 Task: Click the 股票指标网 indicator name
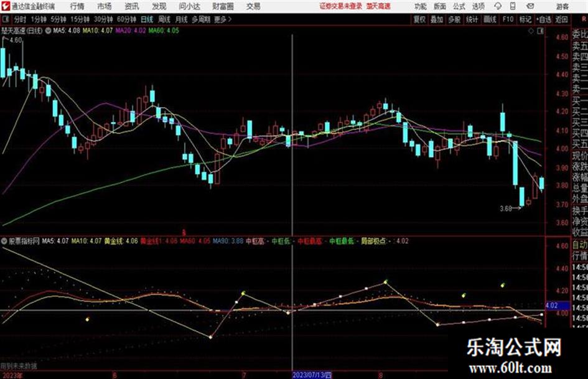[x=24, y=241]
